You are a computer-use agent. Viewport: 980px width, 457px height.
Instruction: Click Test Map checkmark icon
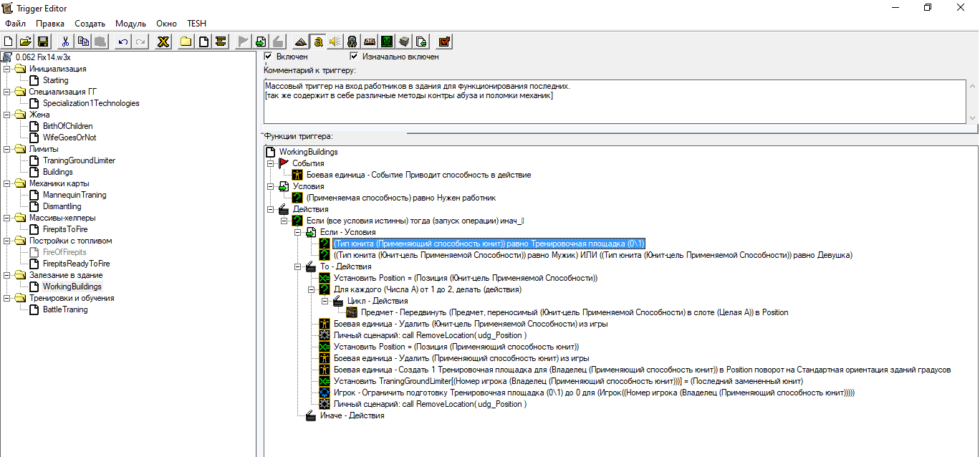click(x=444, y=42)
